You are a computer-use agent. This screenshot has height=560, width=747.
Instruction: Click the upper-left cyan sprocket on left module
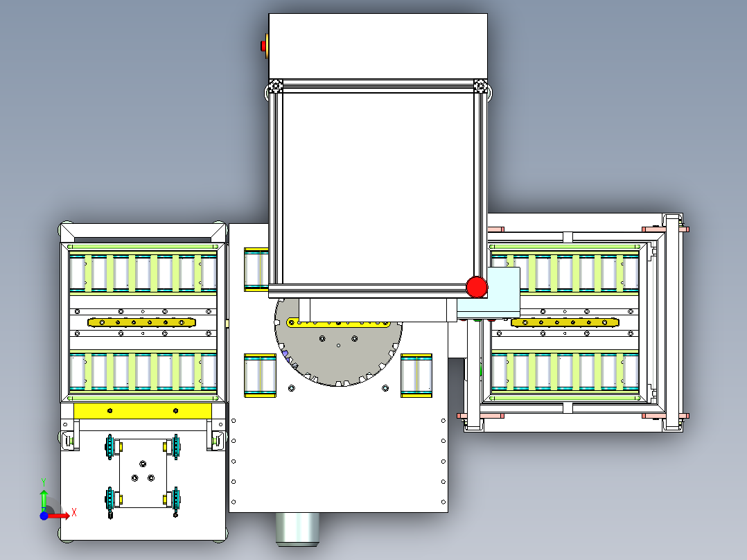(109, 448)
